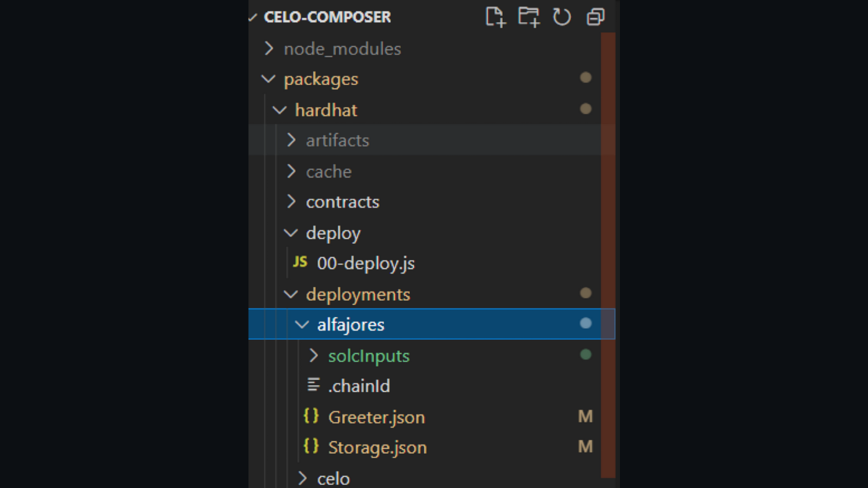Expand the solcInputs folder

pos(314,355)
